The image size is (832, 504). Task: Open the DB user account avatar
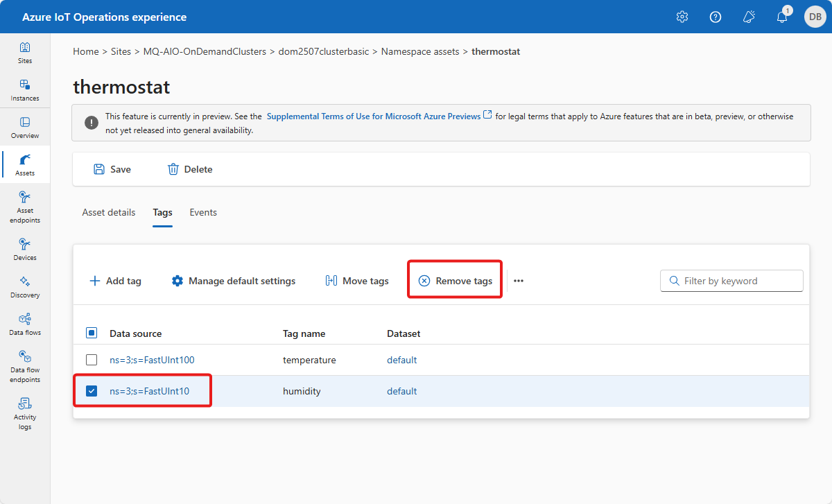tap(815, 17)
